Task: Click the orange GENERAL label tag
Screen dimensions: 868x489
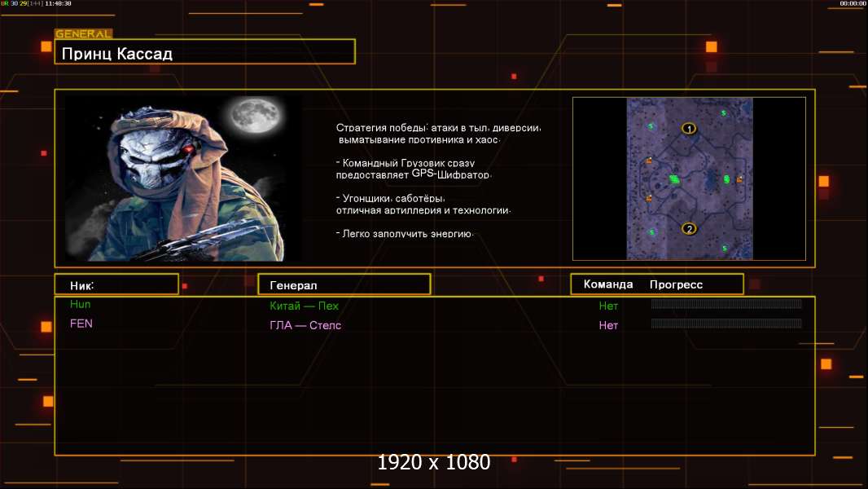Action: coord(84,33)
